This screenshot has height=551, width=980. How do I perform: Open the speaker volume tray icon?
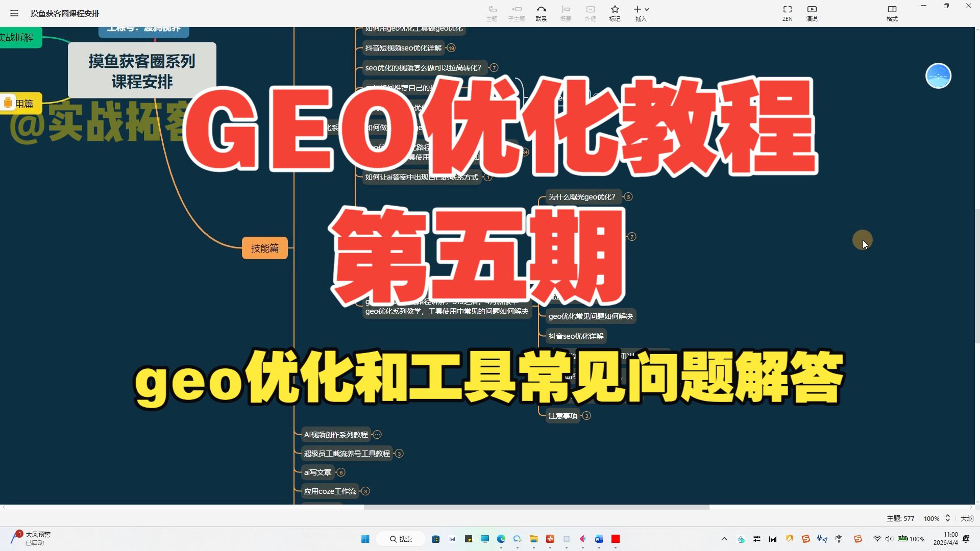tap(889, 539)
